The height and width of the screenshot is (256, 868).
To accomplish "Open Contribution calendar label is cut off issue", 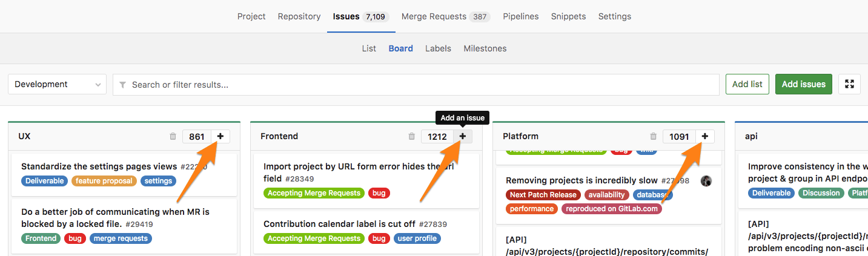I will tap(339, 224).
